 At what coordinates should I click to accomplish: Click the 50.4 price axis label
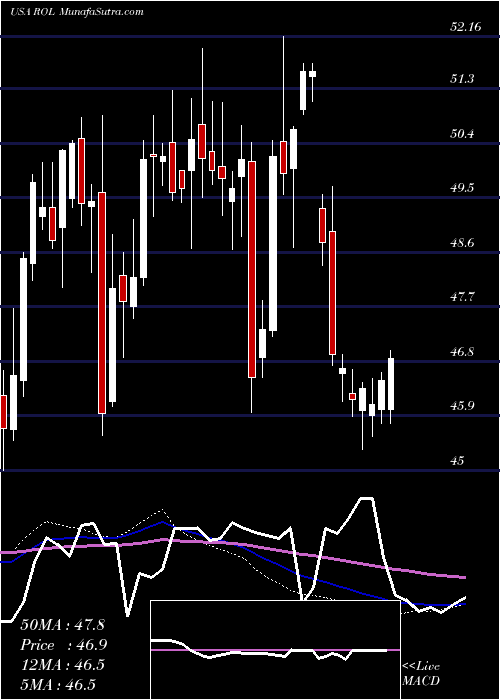coord(462,133)
